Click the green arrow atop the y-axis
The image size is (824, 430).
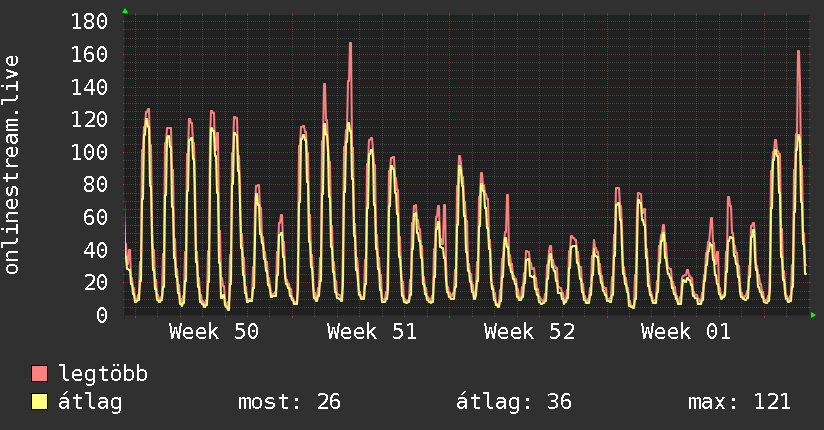[x=125, y=11]
